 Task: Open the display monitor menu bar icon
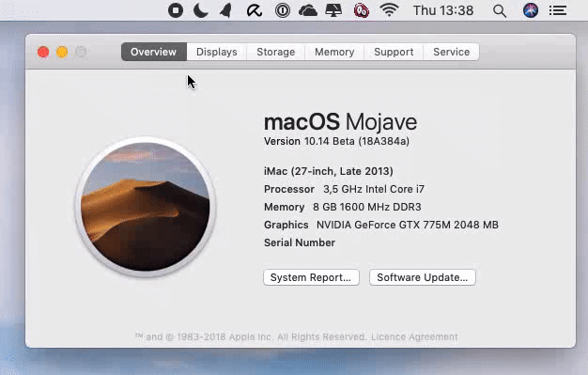point(333,10)
